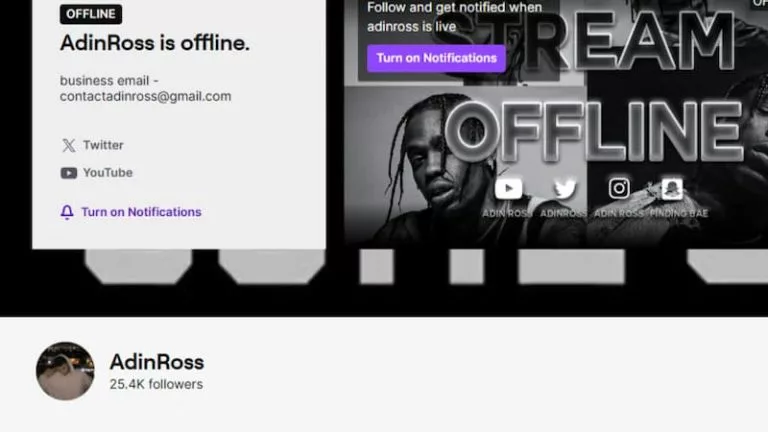Click the contactadinross@gmail.com email text
Viewport: 768px width, 432px height.
pyautogui.click(x=145, y=96)
